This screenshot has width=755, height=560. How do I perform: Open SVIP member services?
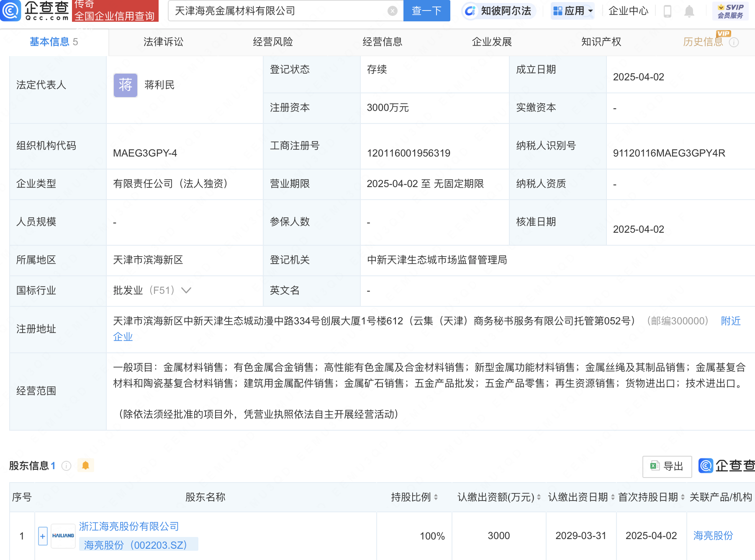(x=730, y=11)
